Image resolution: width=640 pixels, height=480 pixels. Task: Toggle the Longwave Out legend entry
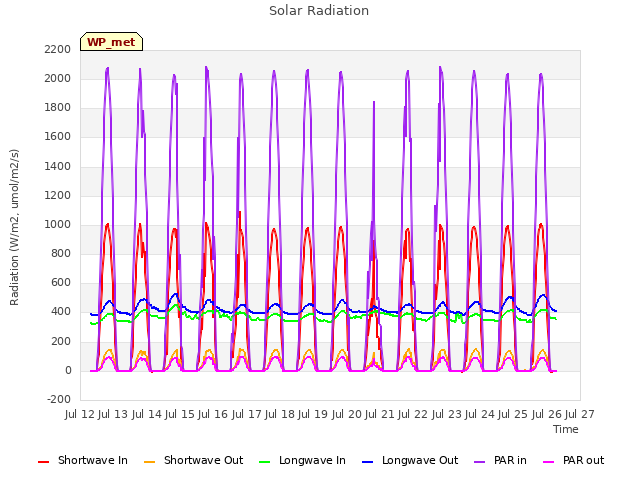tap(410, 460)
